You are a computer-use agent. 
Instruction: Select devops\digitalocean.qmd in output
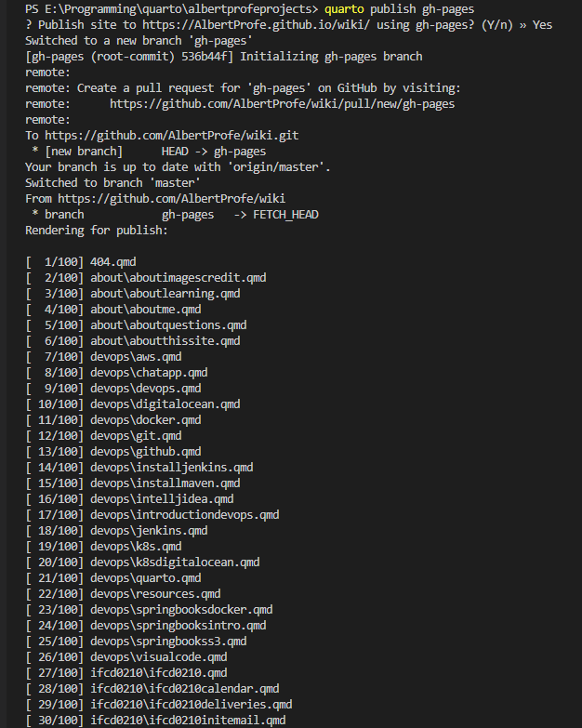(x=165, y=404)
